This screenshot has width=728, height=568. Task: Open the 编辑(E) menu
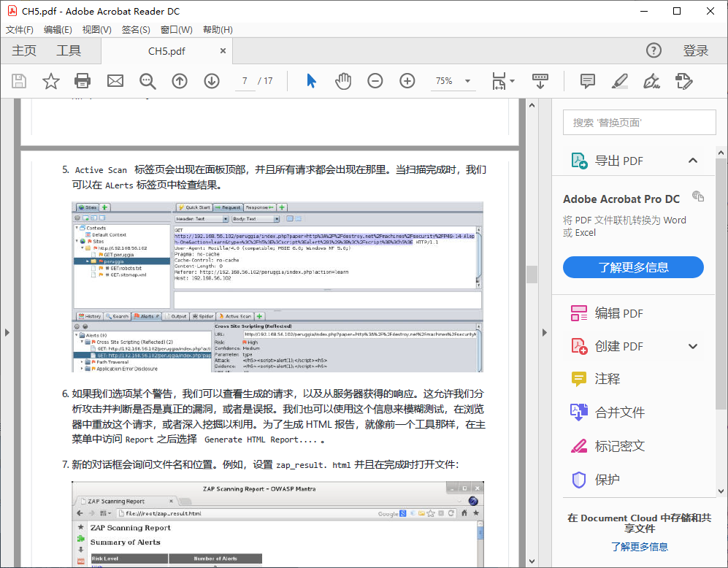[58, 30]
